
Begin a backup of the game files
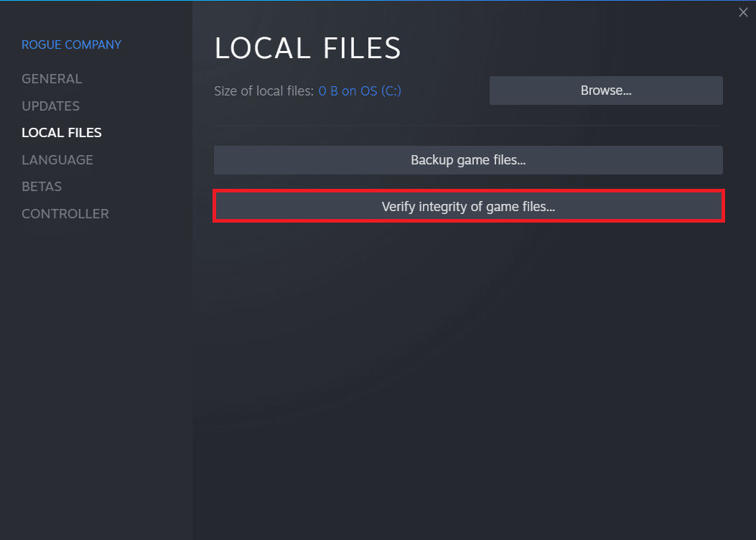click(x=468, y=160)
